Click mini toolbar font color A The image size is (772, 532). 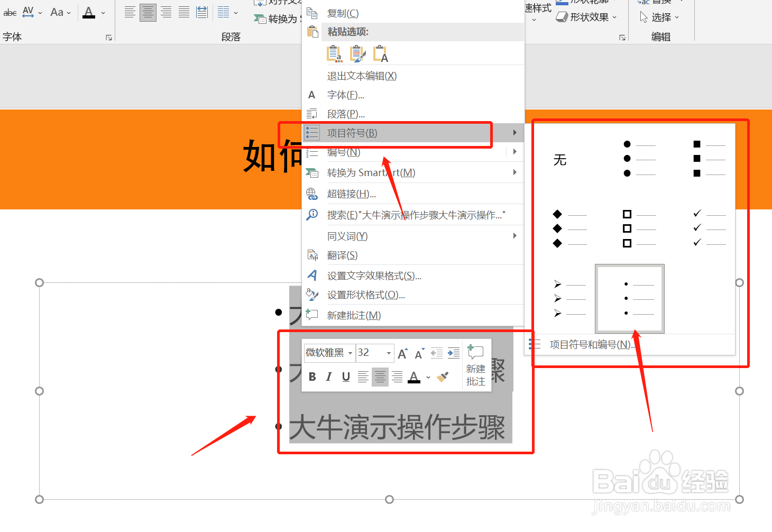coord(415,377)
